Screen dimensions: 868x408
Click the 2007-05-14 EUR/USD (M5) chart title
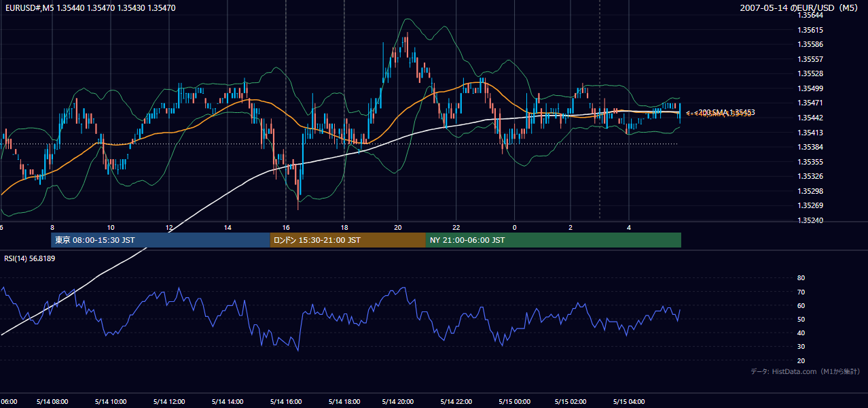(799, 8)
